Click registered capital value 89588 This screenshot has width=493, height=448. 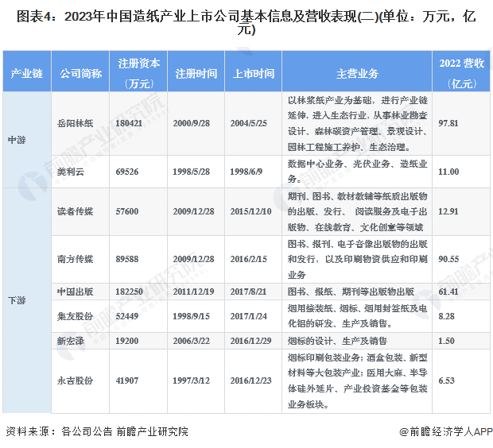127,259
